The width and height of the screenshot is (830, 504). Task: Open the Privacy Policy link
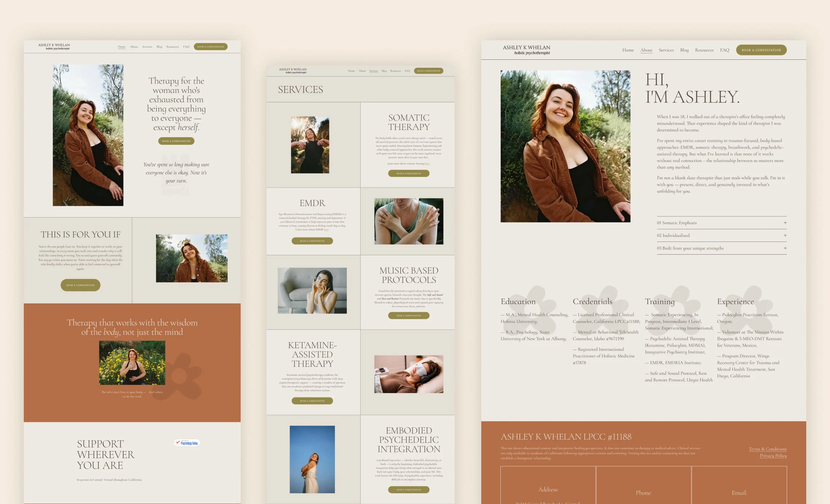pyautogui.click(x=774, y=456)
